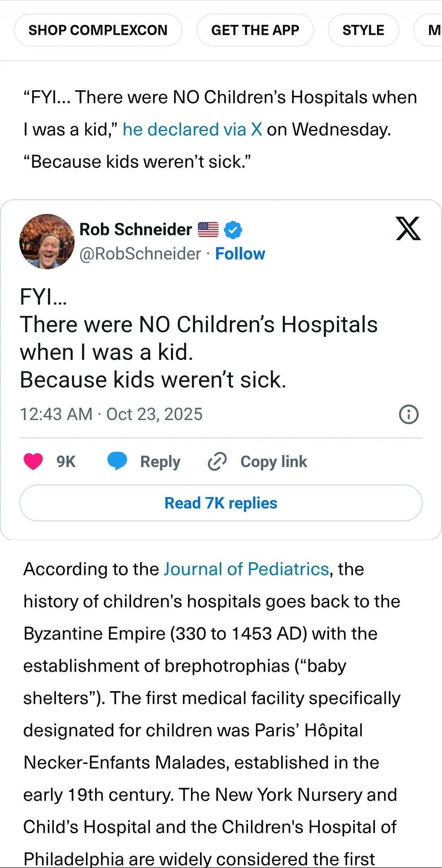
Task: Click the Follow link beside @RobSchneider
Action: pos(240,254)
